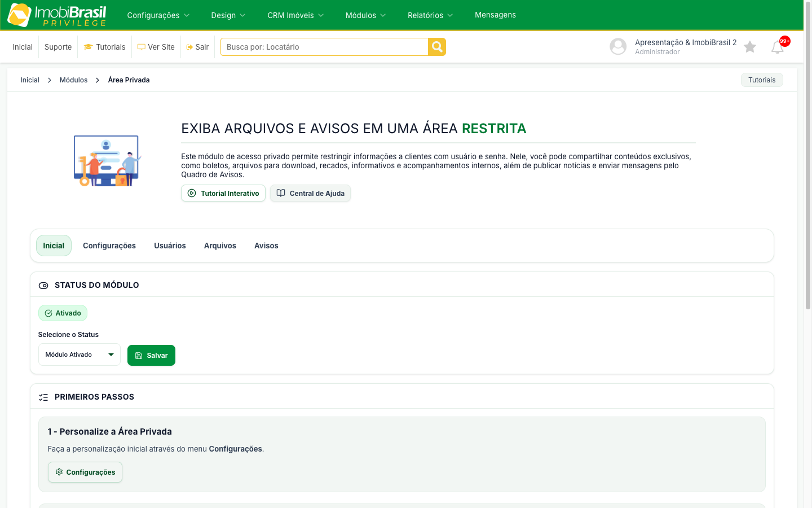Click the user avatar icon

(x=618, y=46)
